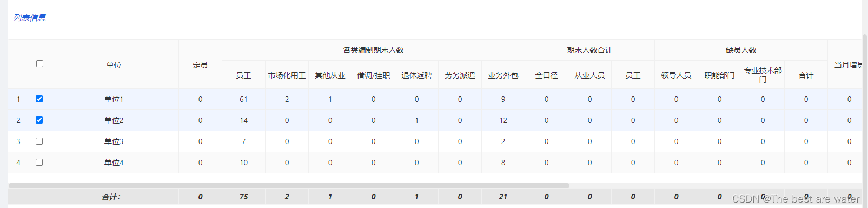Click the 合计 column header under 缺员人数
The image size is (868, 208).
point(806,75)
